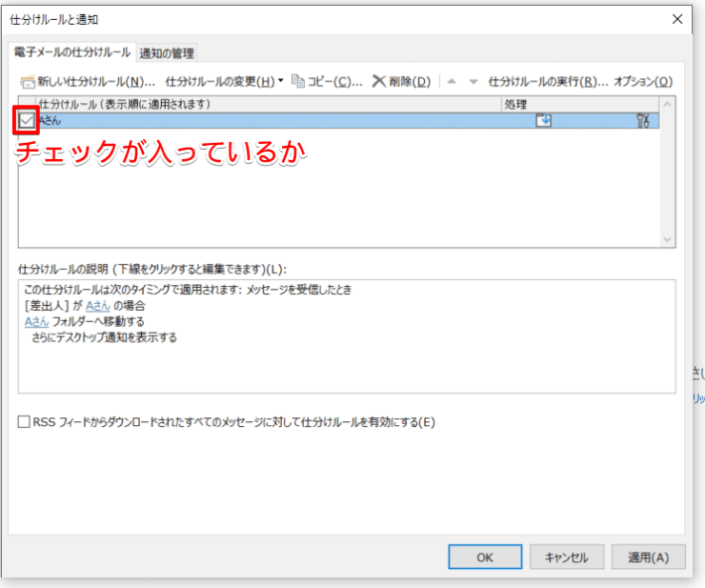
Task: Switch to 通知の管理 tab
Action: click(167, 53)
